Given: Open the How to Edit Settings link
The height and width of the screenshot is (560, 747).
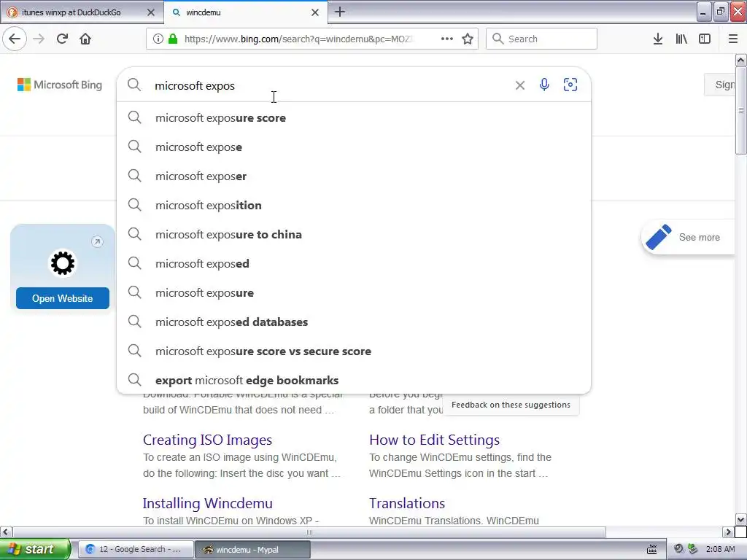Looking at the screenshot, I should pyautogui.click(x=434, y=440).
